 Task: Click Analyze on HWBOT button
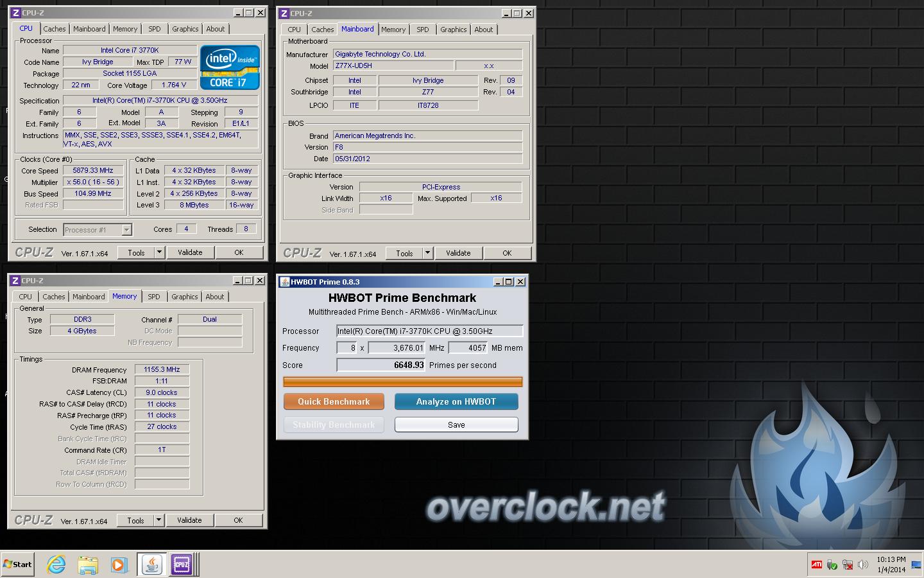456,401
